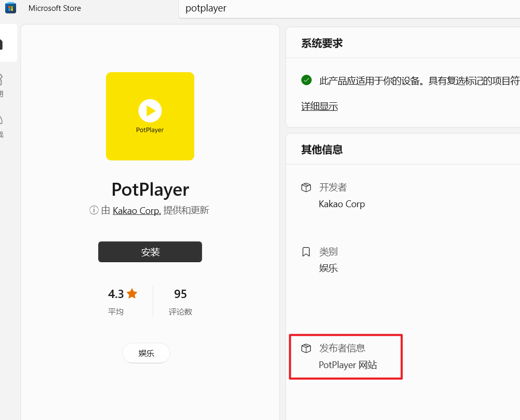Click the Microsoft Store logo icon

(10, 8)
